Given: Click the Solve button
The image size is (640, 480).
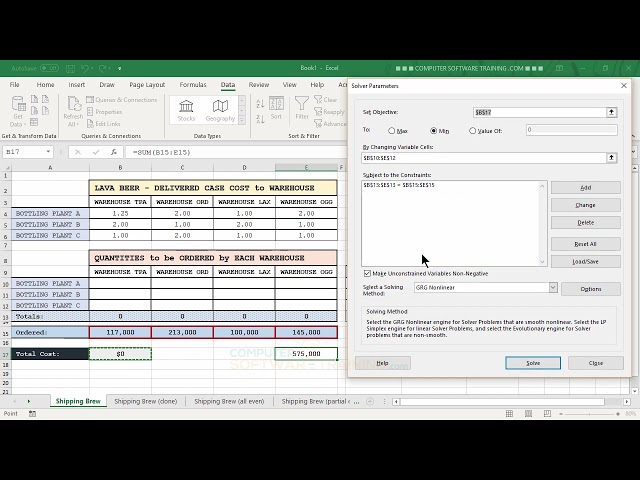Looking at the screenshot, I should coord(533,363).
